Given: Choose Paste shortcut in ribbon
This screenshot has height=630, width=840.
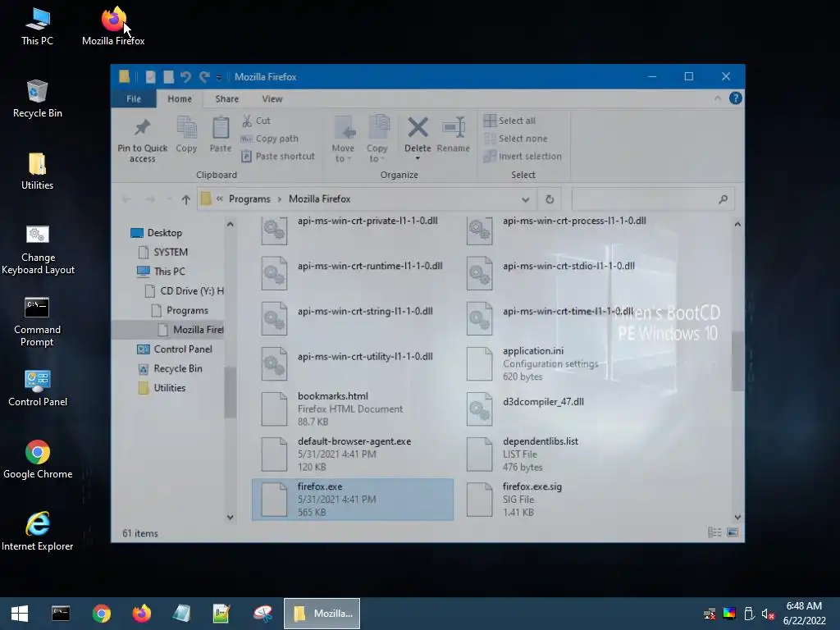Looking at the screenshot, I should pos(277,156).
